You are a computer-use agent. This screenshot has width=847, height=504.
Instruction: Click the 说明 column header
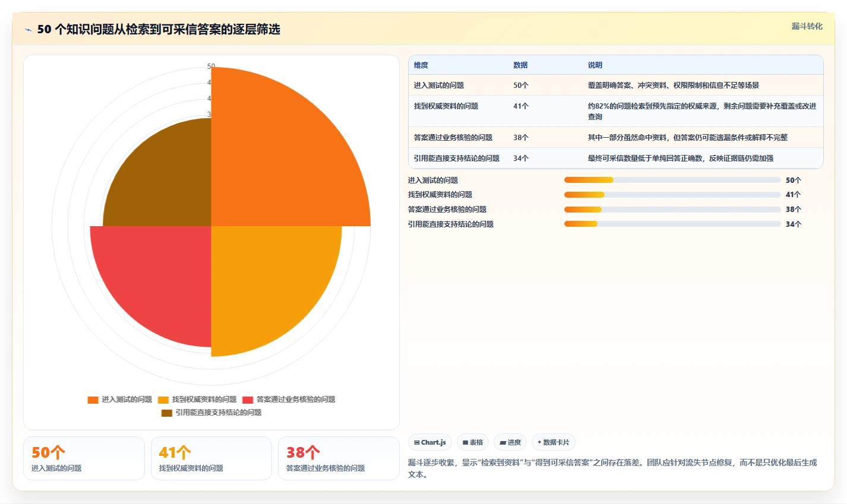[x=595, y=65]
